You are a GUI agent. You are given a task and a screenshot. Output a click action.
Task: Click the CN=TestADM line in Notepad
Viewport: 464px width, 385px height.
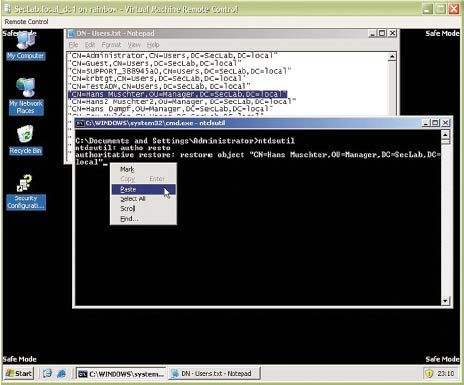(x=159, y=86)
